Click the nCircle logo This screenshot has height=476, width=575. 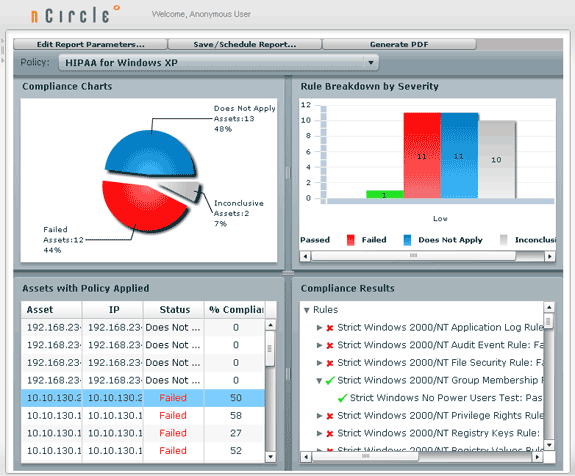pyautogui.click(x=75, y=15)
